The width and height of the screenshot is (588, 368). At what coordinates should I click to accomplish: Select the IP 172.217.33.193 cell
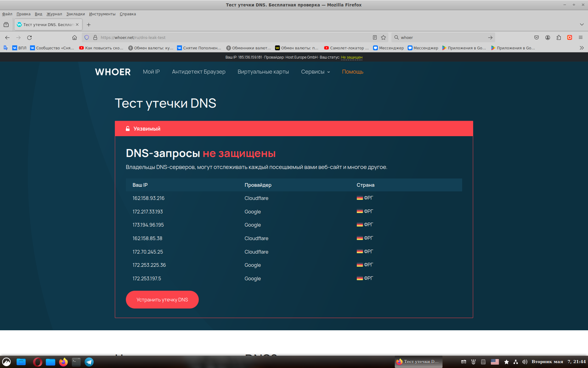(x=147, y=212)
